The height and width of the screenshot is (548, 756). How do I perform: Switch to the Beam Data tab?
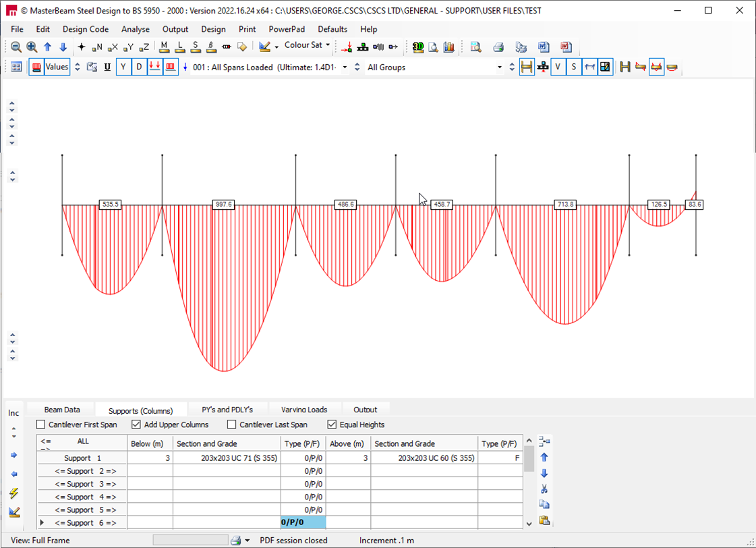tap(62, 410)
